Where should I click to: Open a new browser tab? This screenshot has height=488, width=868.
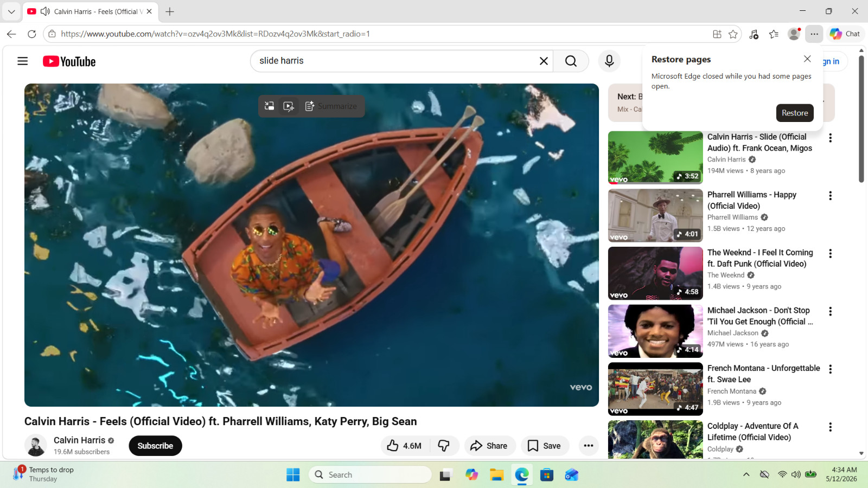point(170,11)
